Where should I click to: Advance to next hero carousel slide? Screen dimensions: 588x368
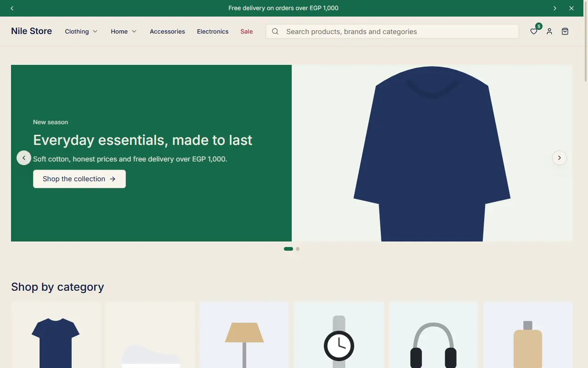560,158
